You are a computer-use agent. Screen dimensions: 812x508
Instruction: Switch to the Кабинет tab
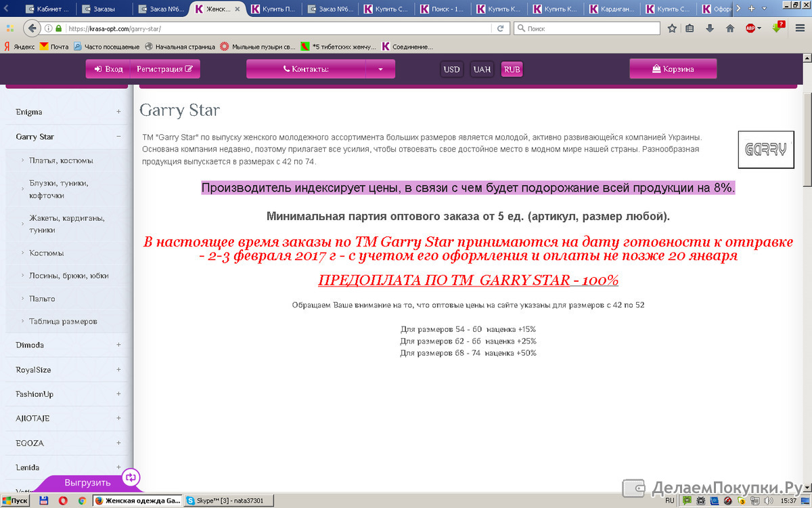[46, 9]
